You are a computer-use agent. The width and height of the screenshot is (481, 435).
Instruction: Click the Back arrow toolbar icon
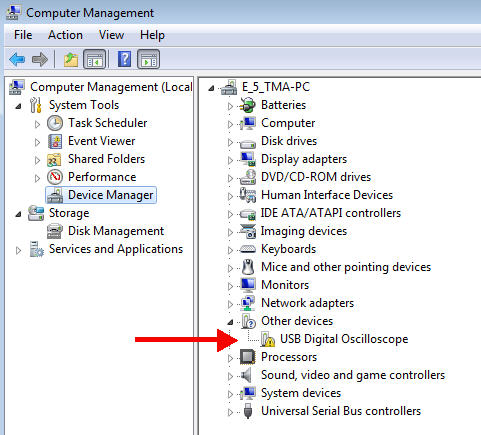(x=17, y=60)
